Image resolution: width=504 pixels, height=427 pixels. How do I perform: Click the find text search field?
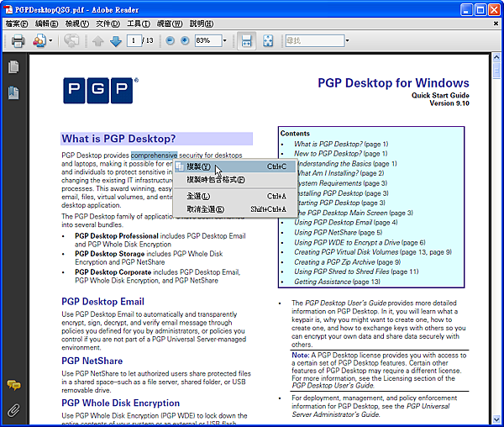[315, 40]
